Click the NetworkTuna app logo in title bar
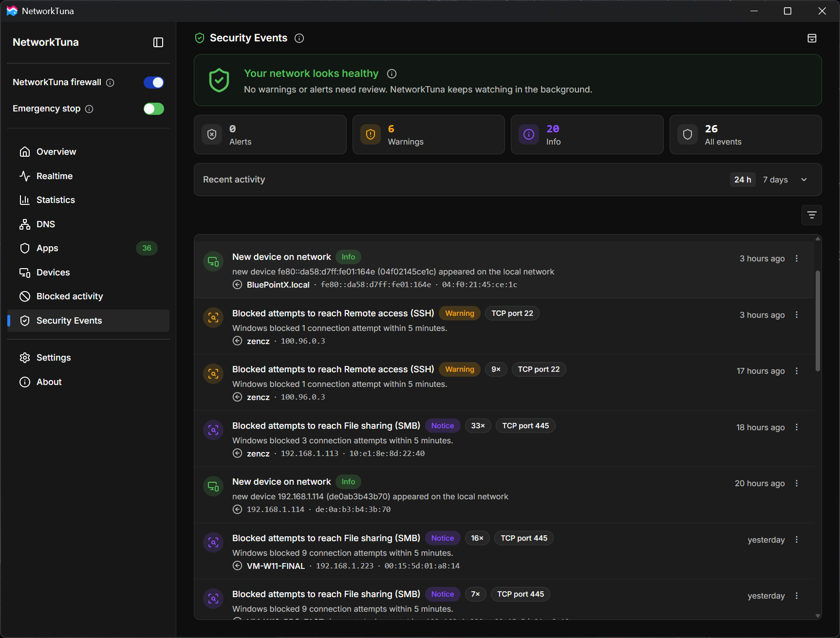 click(x=12, y=11)
